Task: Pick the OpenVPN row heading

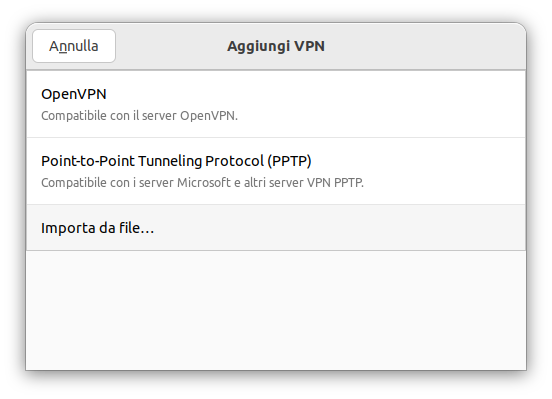Action: pos(74,94)
